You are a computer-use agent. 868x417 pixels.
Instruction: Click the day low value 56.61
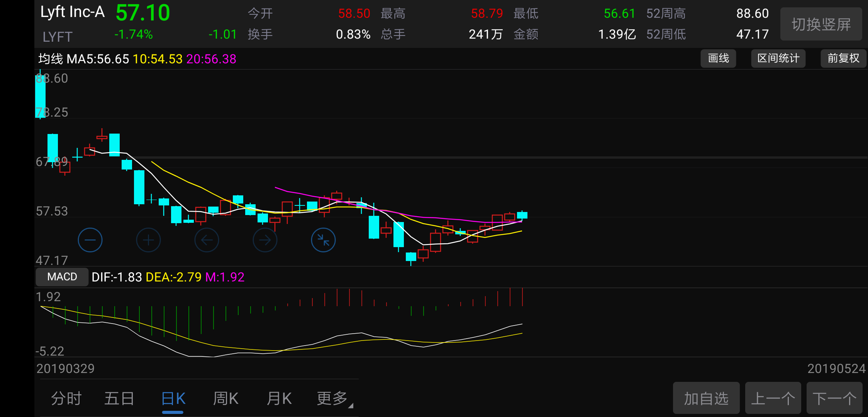620,14
